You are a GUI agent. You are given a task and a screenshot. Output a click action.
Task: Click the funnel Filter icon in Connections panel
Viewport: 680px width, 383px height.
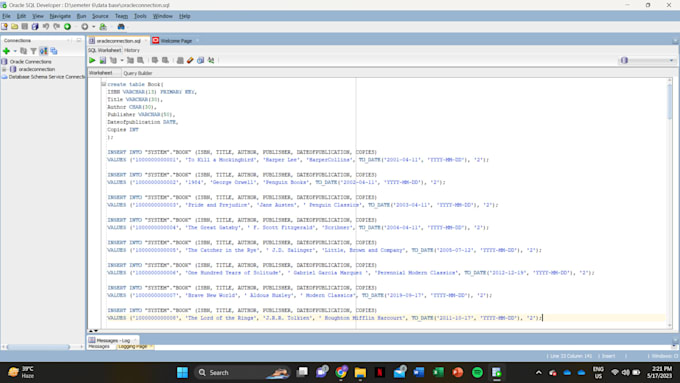point(33,51)
